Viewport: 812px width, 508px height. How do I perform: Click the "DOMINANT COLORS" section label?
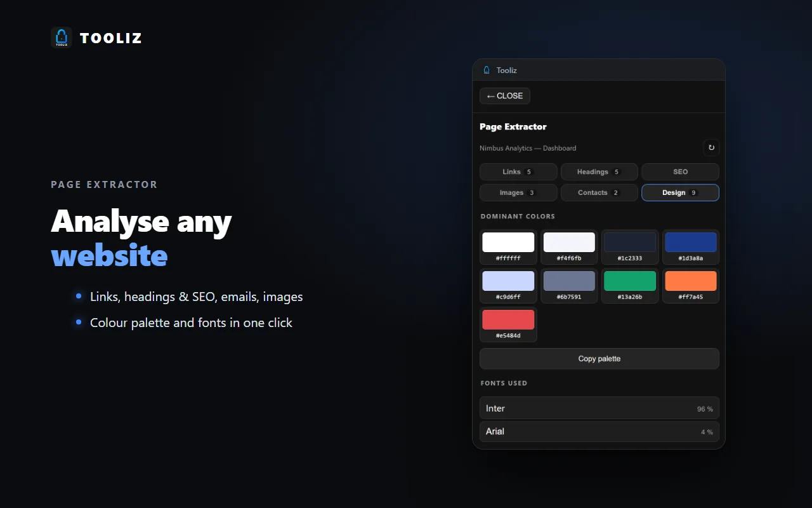518,217
